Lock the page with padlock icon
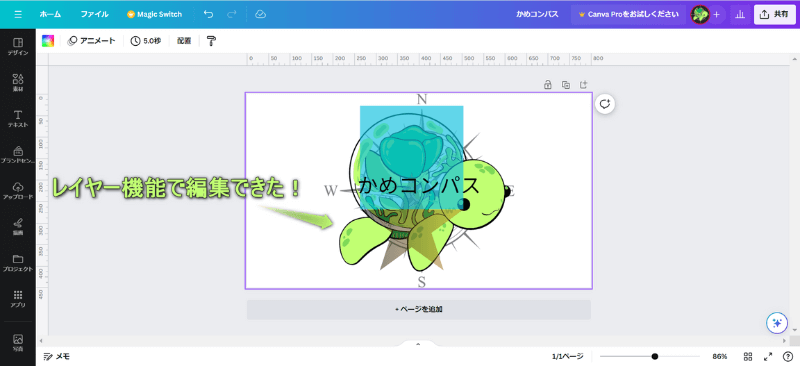Image resolution: width=800 pixels, height=366 pixels. pyautogui.click(x=547, y=85)
